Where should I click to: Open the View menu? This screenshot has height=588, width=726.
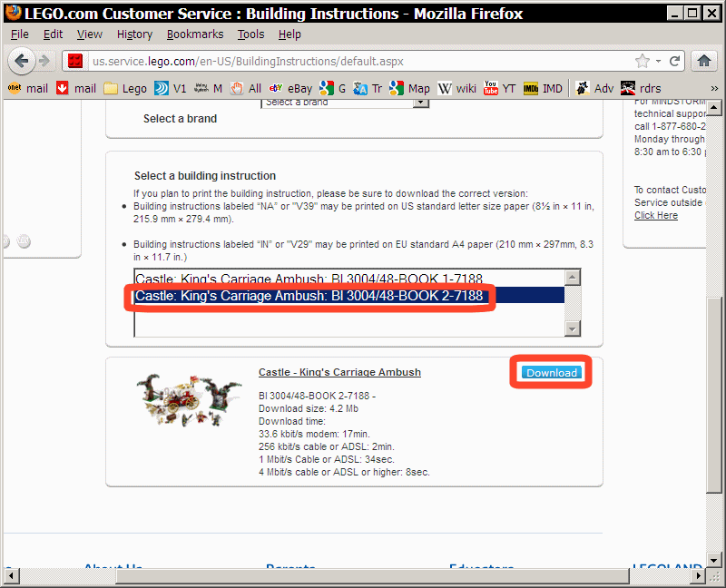tap(89, 34)
